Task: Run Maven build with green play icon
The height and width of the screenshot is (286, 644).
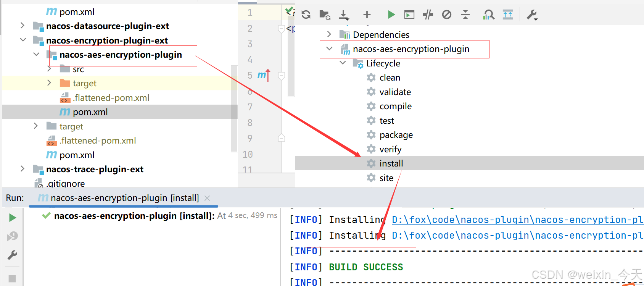Action: 391,15
